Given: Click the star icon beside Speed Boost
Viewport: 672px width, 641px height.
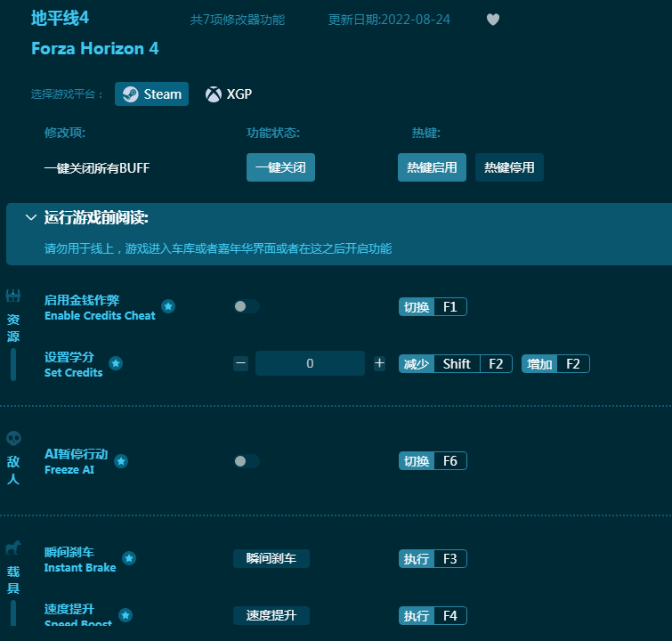Looking at the screenshot, I should 125,615.
